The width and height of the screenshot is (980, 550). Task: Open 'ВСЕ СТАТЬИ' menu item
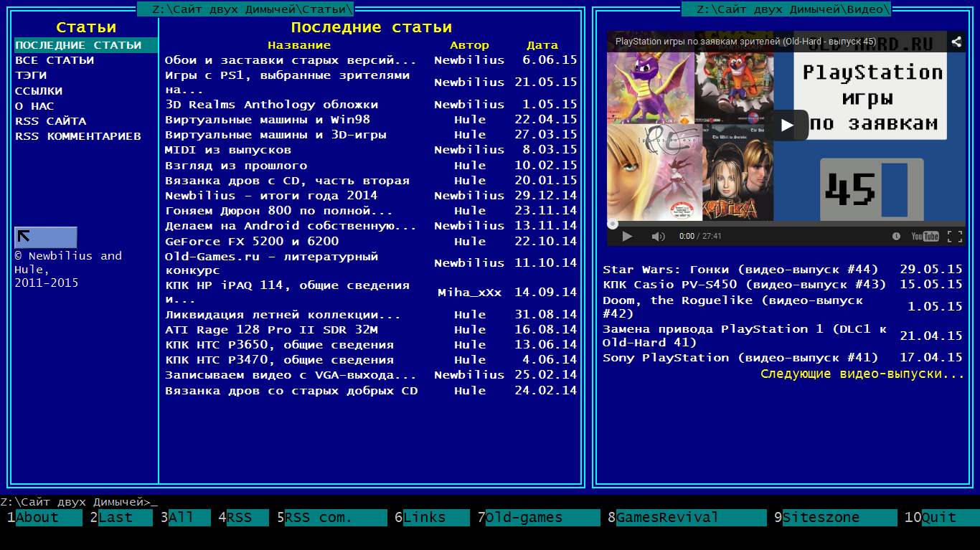(x=55, y=60)
